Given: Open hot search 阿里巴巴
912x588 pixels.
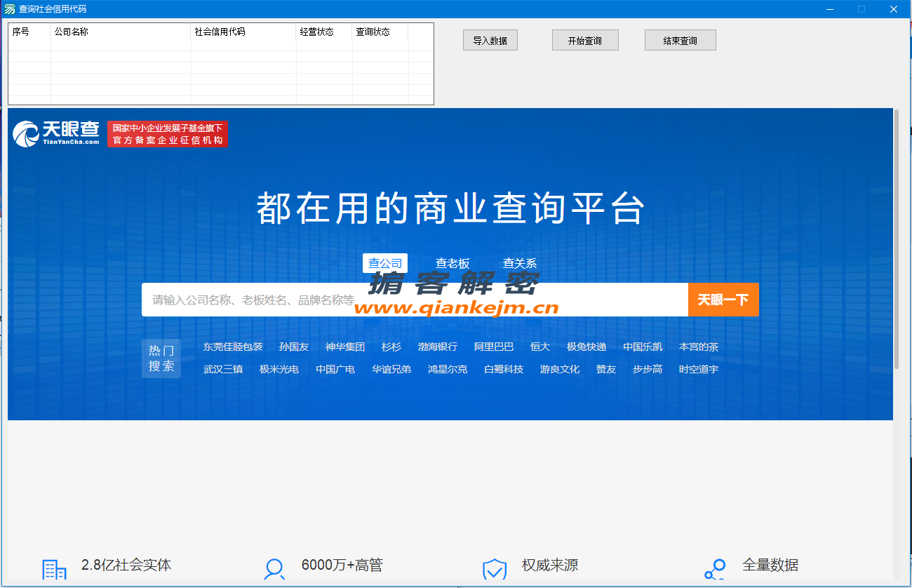Looking at the screenshot, I should [494, 347].
